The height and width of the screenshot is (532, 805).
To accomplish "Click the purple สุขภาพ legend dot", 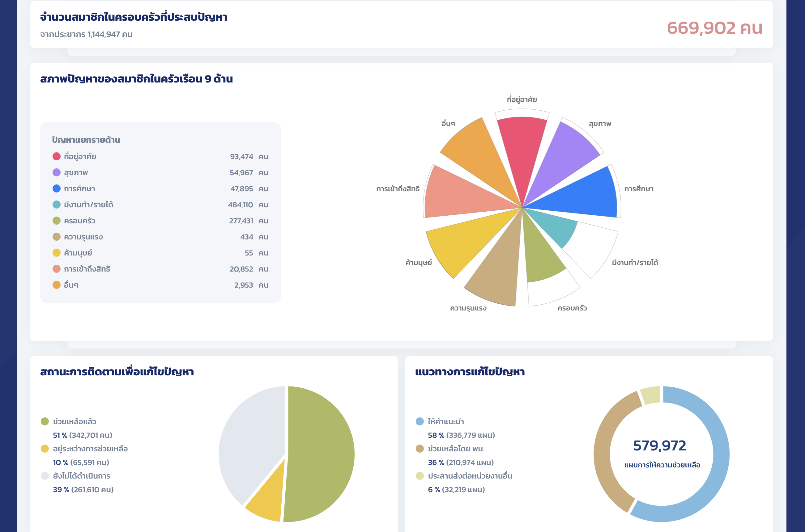I will [x=56, y=172].
